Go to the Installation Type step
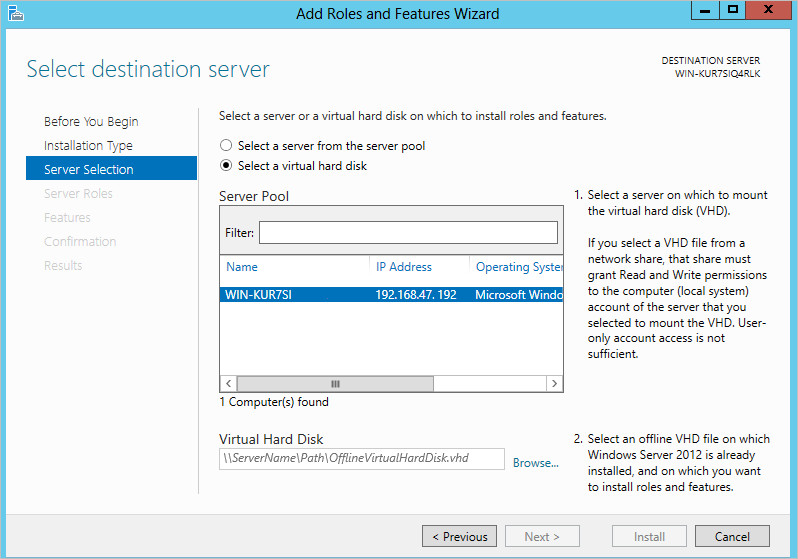Screen dimensions: 798x559 click(x=88, y=146)
